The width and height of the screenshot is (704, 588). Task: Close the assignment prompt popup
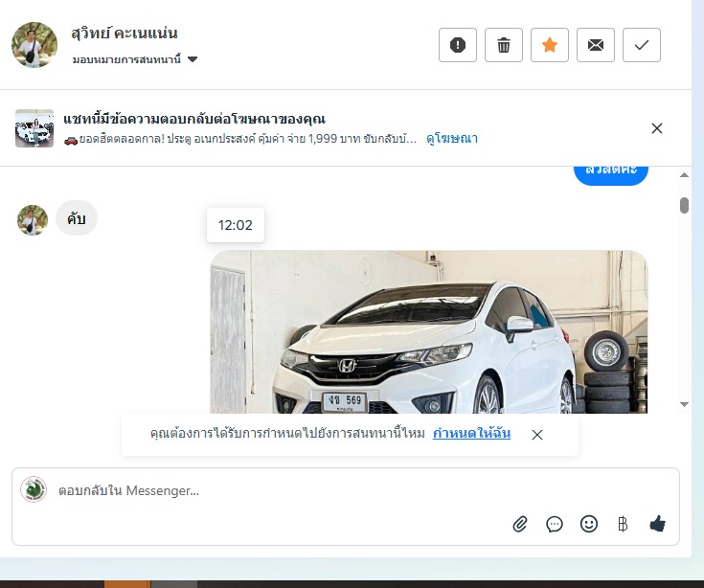(x=537, y=435)
